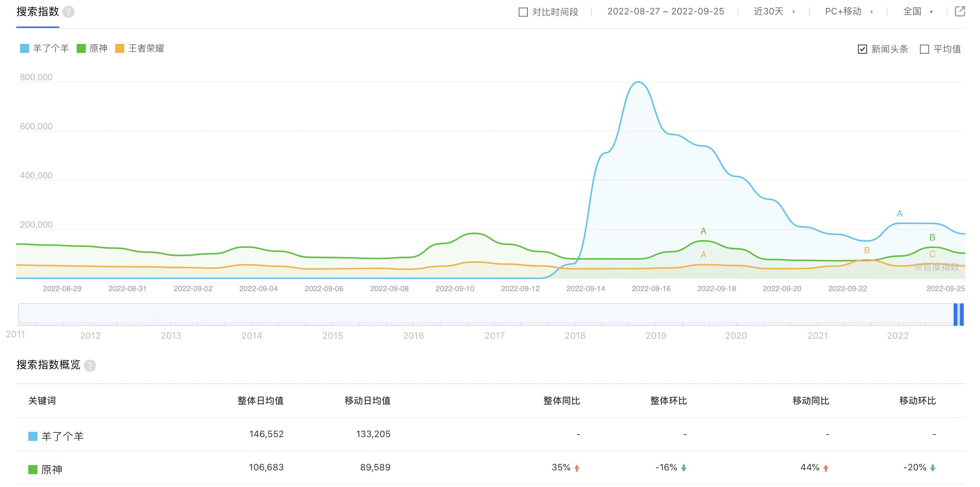980x487 pixels.
Task: Click the date range 2022-08-27 ~ 2022-09-25
Action: [665, 12]
